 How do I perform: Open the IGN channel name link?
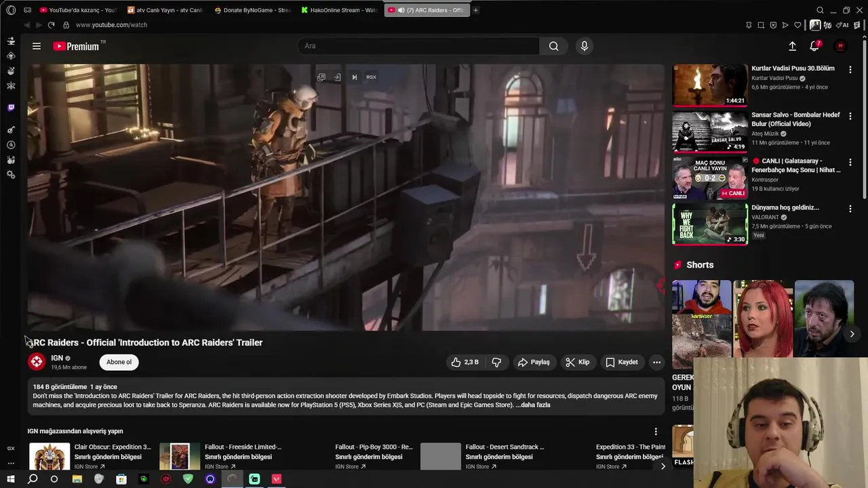pos(57,358)
